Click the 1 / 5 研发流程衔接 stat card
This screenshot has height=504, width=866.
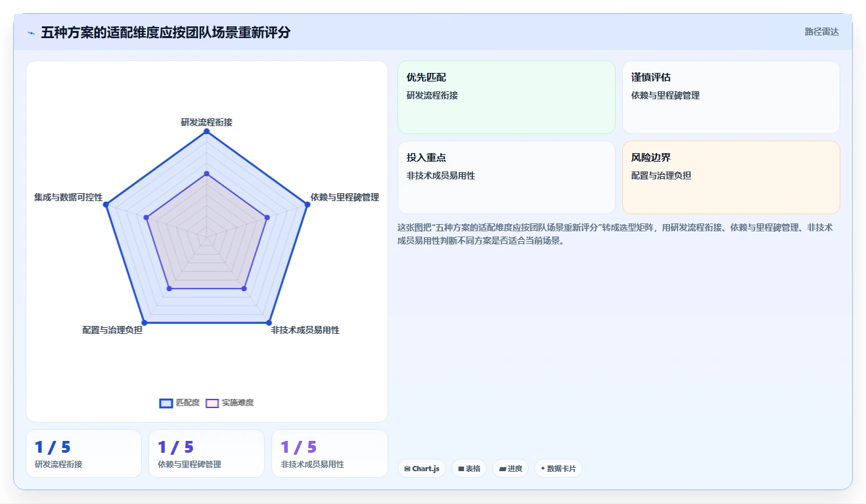(83, 453)
